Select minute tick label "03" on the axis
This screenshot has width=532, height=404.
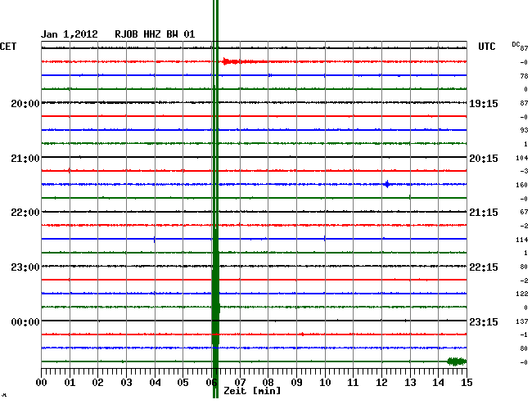126,383
